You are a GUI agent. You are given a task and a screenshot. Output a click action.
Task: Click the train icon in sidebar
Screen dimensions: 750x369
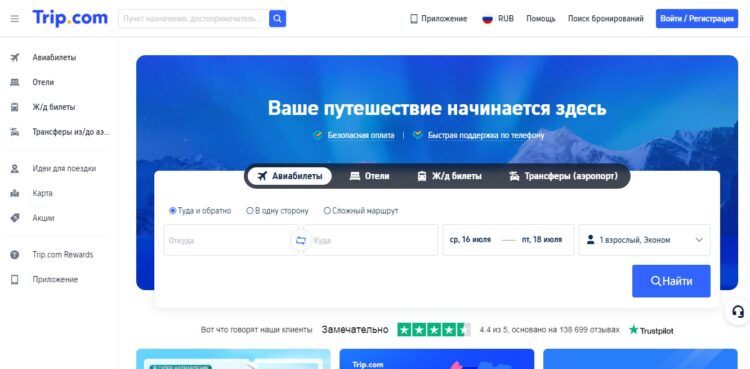[15, 107]
